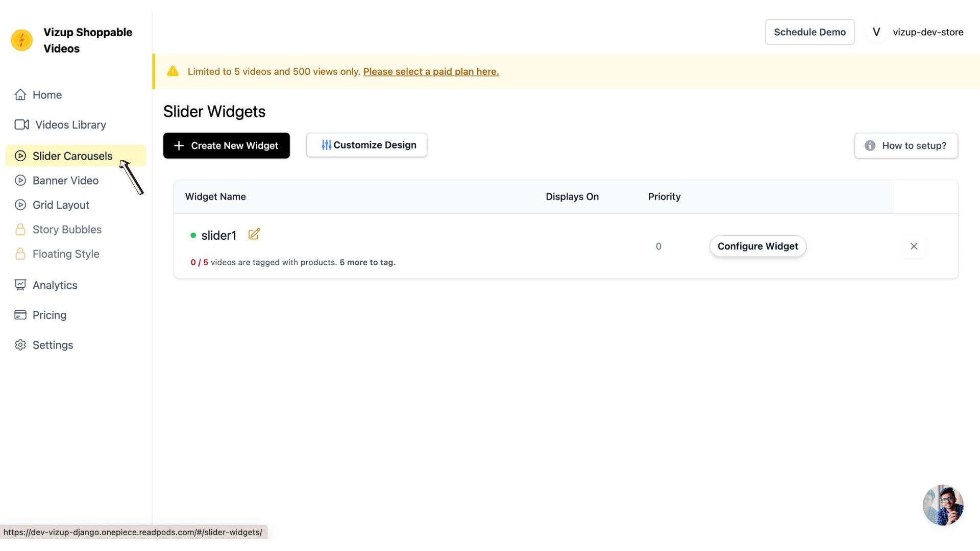This screenshot has height=551, width=980.
Task: Delete slider1 using the X icon
Action: (914, 246)
